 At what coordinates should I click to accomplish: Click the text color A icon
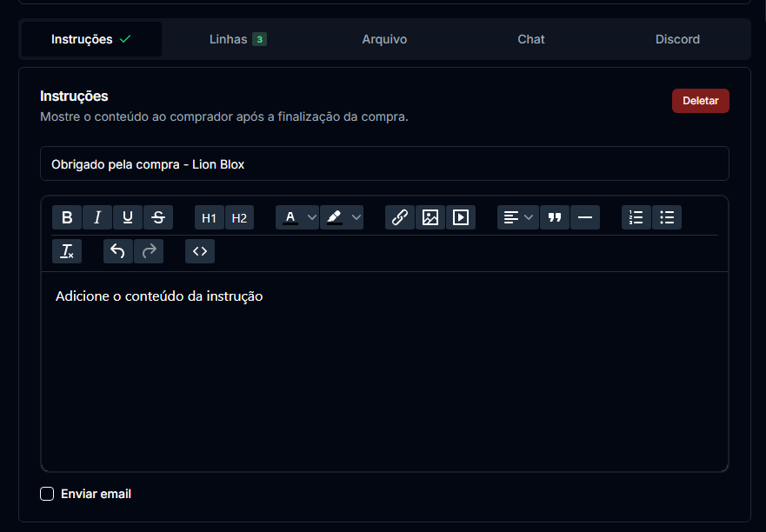(x=290, y=217)
